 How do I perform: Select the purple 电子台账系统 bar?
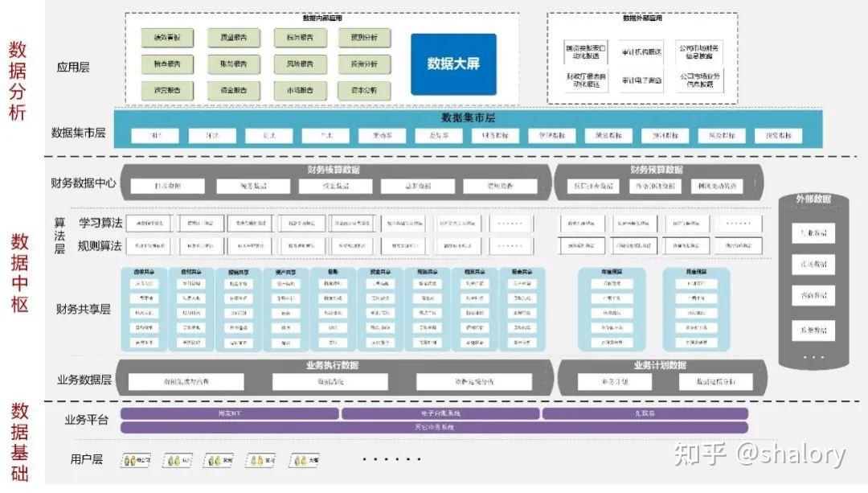440,413
